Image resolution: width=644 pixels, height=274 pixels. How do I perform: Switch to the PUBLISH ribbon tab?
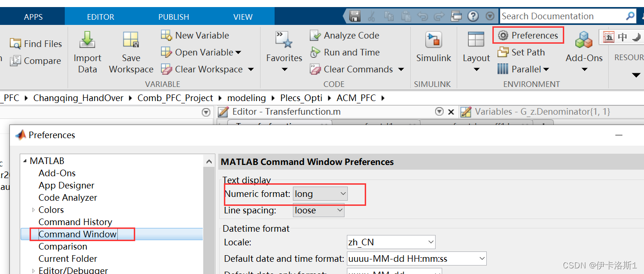[173, 16]
